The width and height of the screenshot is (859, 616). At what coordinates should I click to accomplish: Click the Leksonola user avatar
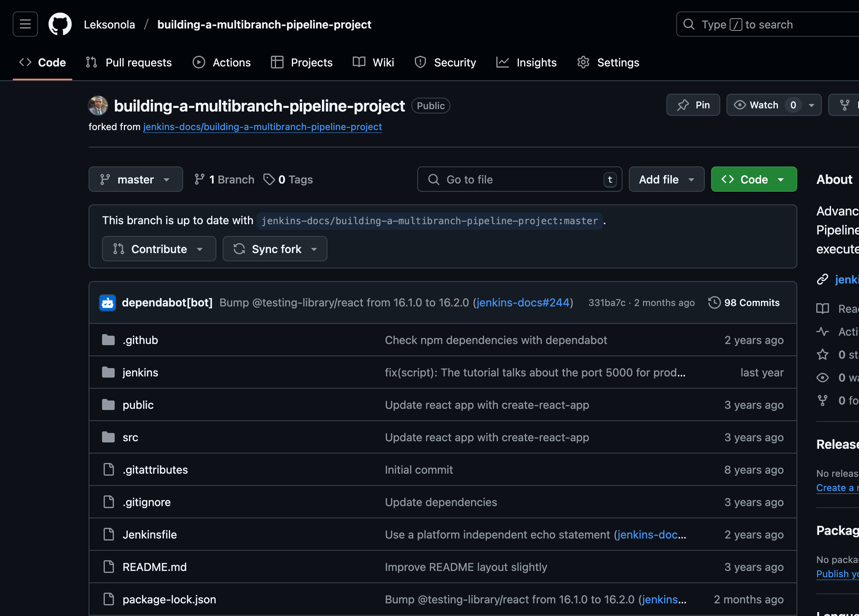(x=98, y=106)
